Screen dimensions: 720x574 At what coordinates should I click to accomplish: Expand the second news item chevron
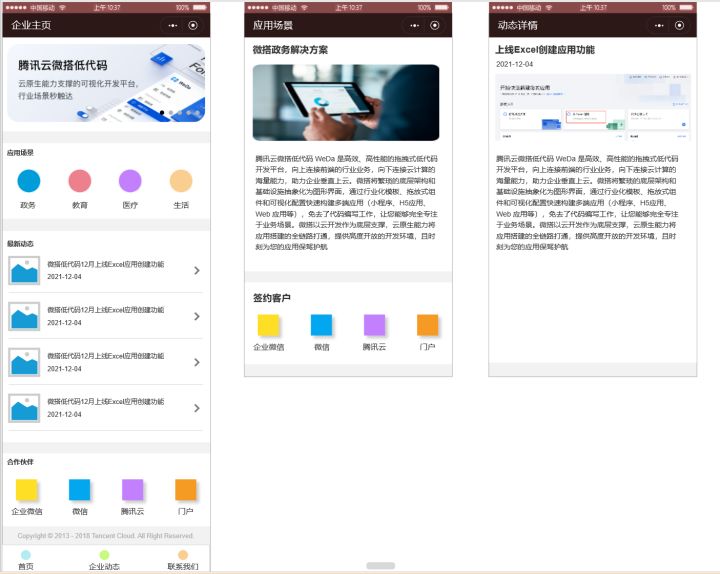click(197, 316)
